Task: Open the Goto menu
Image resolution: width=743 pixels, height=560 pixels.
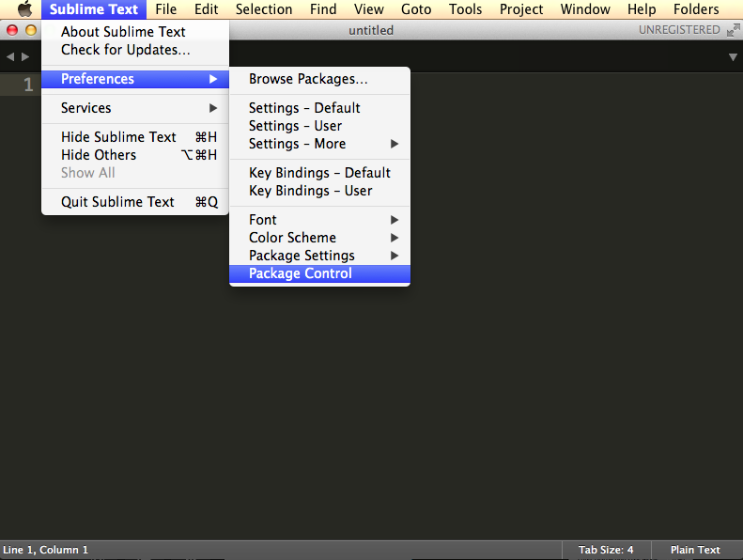Action: pyautogui.click(x=416, y=9)
